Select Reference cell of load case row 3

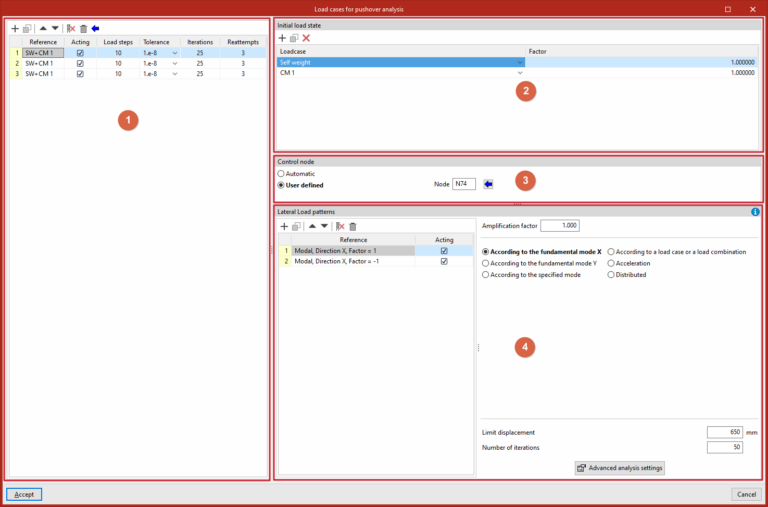[43, 73]
